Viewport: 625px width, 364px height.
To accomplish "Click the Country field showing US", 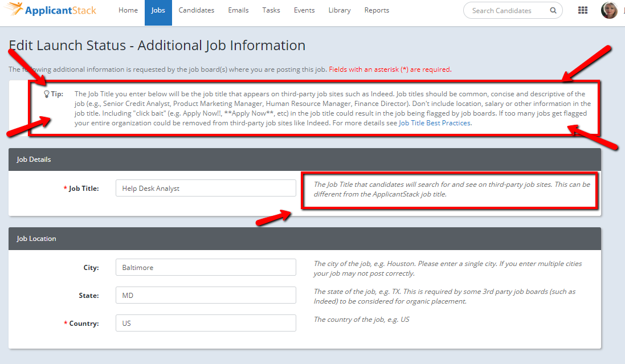I will 206,323.
